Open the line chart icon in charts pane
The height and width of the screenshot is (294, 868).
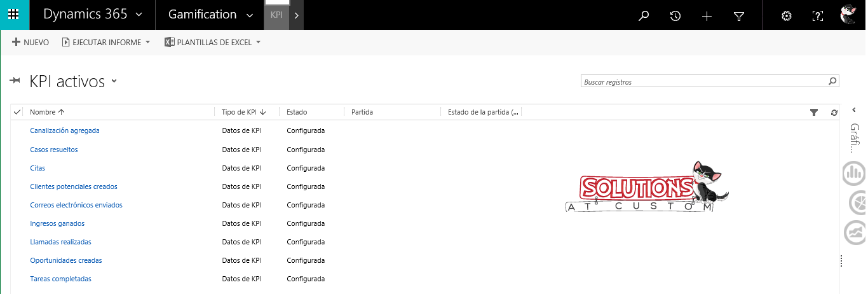click(x=854, y=232)
